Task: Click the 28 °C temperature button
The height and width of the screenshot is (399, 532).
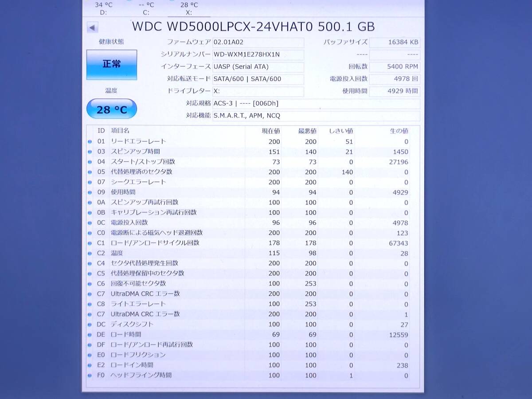Action: pyautogui.click(x=112, y=109)
